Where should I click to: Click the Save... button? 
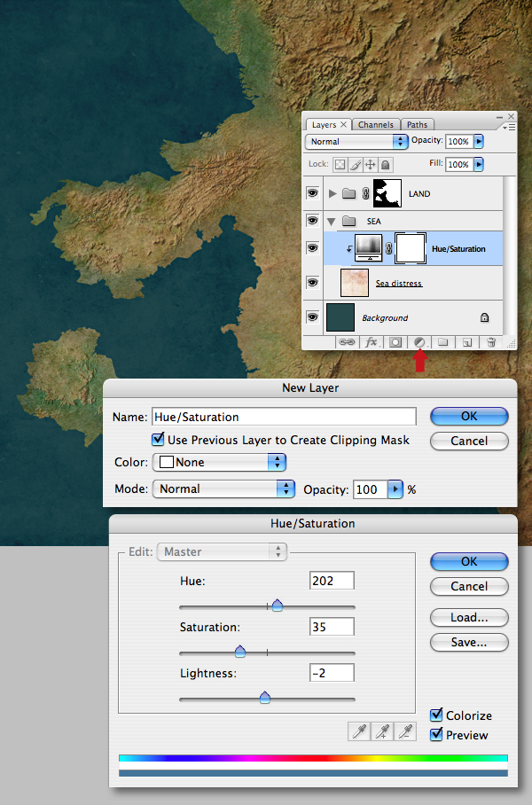coord(469,642)
